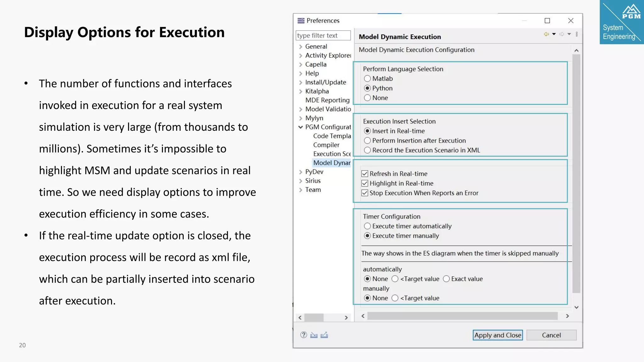
Task: Click the tree pane scroll left arrow
Action: pos(300,317)
